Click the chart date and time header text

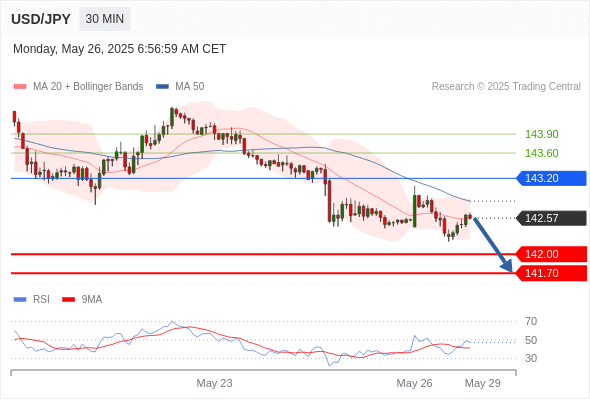[120, 49]
